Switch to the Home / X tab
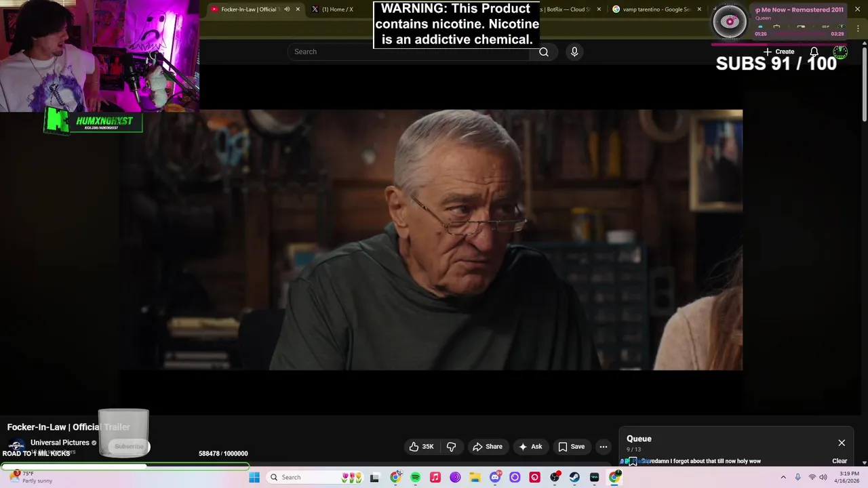The width and height of the screenshot is (868, 488). [337, 9]
